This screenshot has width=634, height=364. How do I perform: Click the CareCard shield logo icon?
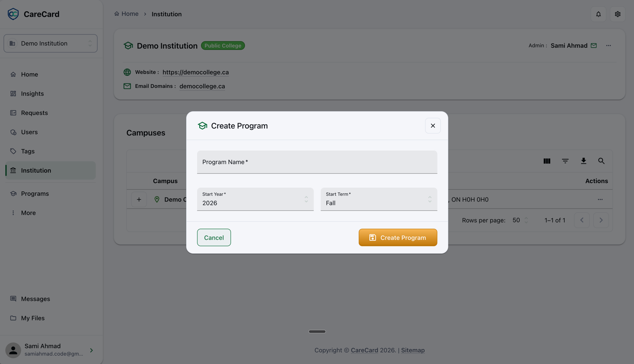[x=13, y=14]
